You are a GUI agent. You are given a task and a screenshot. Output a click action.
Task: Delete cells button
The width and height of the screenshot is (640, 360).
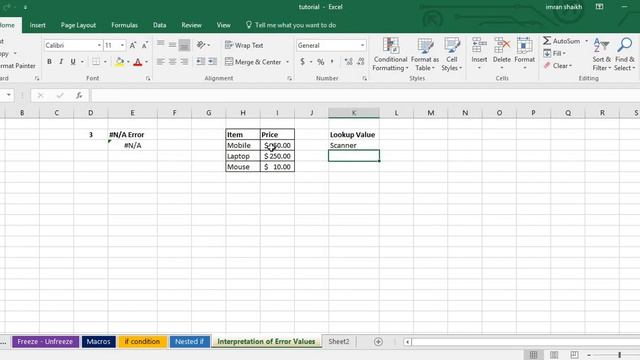pos(502,53)
